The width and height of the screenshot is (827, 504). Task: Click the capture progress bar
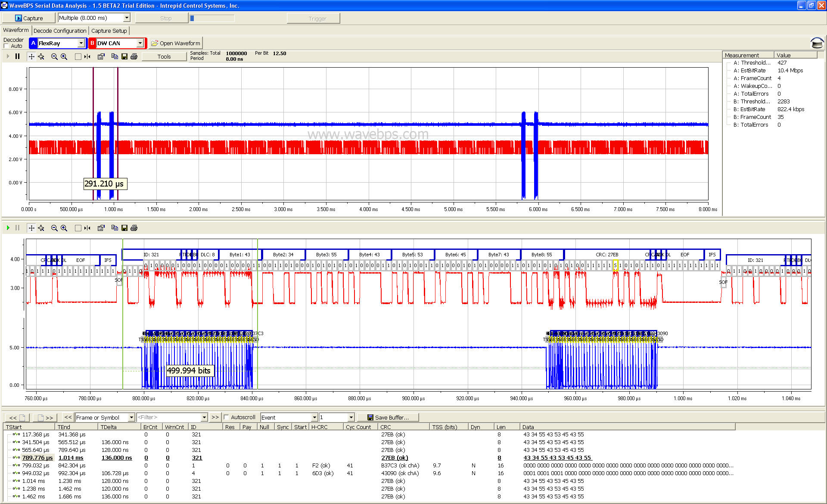coord(212,18)
